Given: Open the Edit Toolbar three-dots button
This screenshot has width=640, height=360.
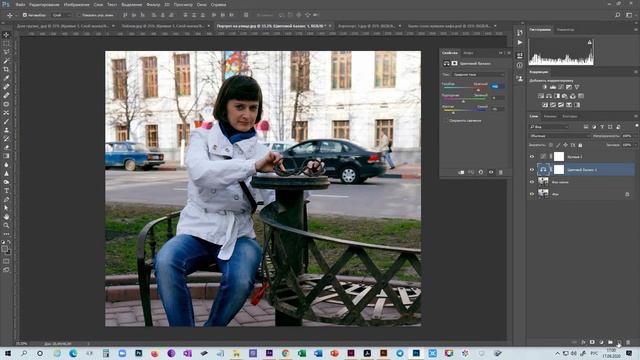Looking at the screenshot, I should 6,234.
